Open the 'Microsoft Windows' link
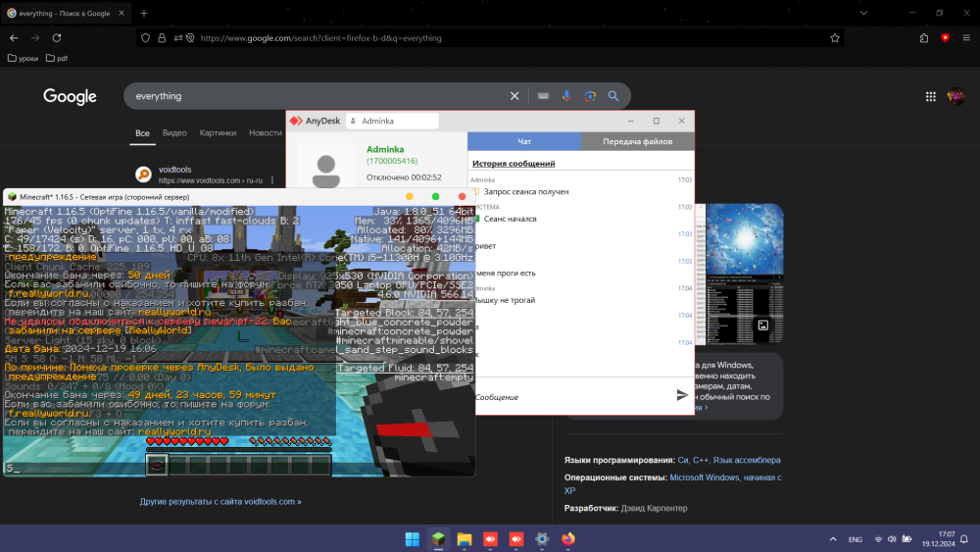Image resolution: width=980 pixels, height=552 pixels. coord(705,477)
